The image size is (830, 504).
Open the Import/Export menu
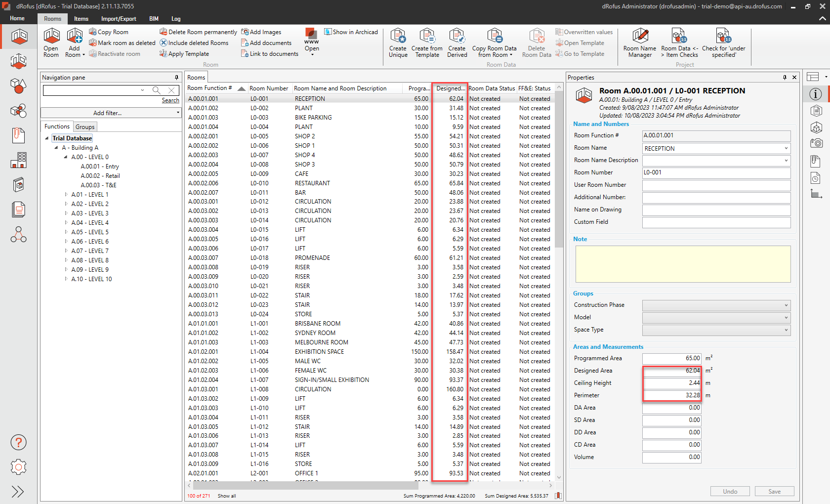tap(119, 19)
